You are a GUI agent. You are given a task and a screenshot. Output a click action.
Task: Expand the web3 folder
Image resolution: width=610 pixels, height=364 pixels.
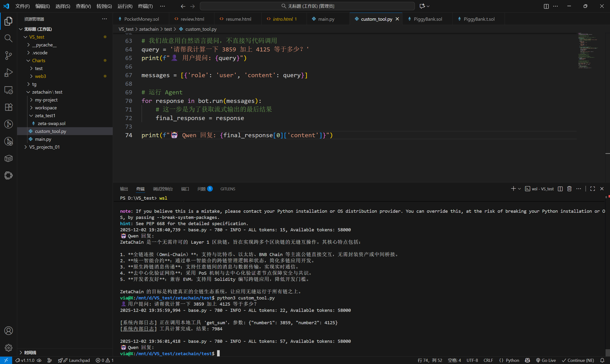click(x=31, y=76)
